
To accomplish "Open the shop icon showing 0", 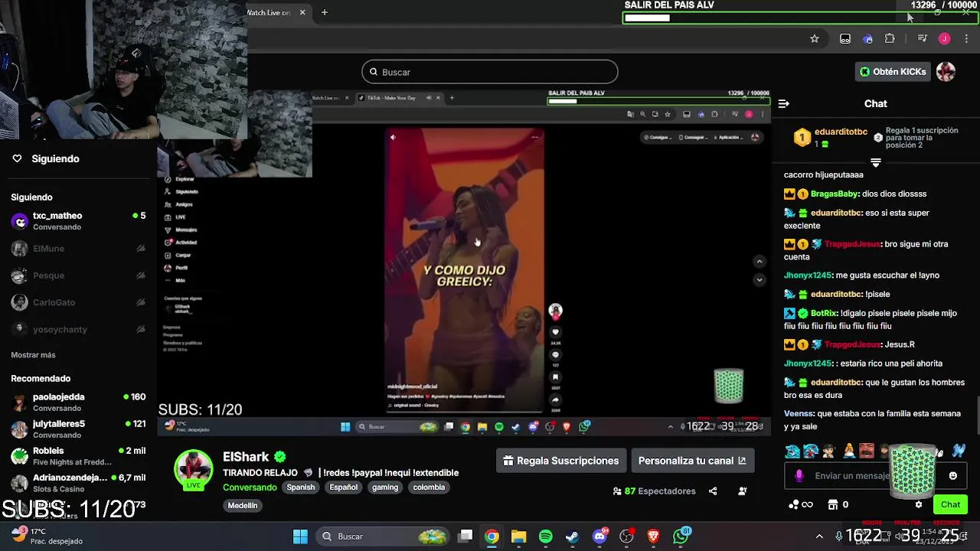I will click(x=838, y=505).
